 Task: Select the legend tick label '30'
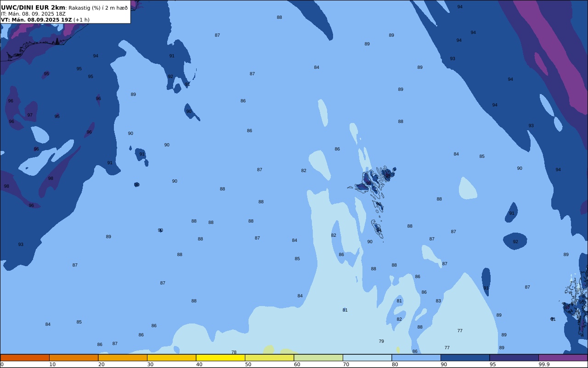pyautogui.click(x=150, y=365)
